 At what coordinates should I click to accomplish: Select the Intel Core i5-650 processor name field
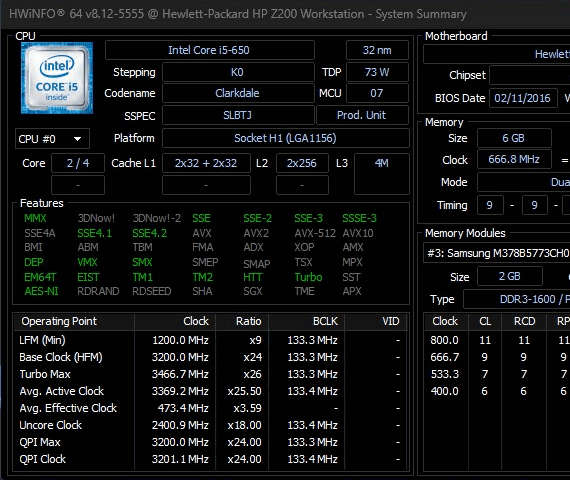[210, 50]
